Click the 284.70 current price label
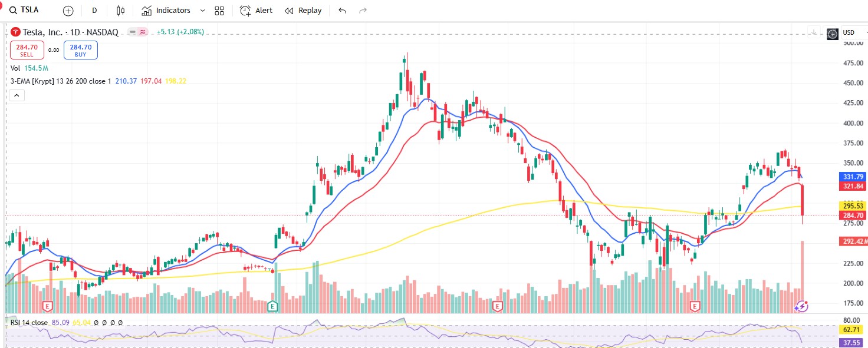868x348 pixels. tap(853, 215)
